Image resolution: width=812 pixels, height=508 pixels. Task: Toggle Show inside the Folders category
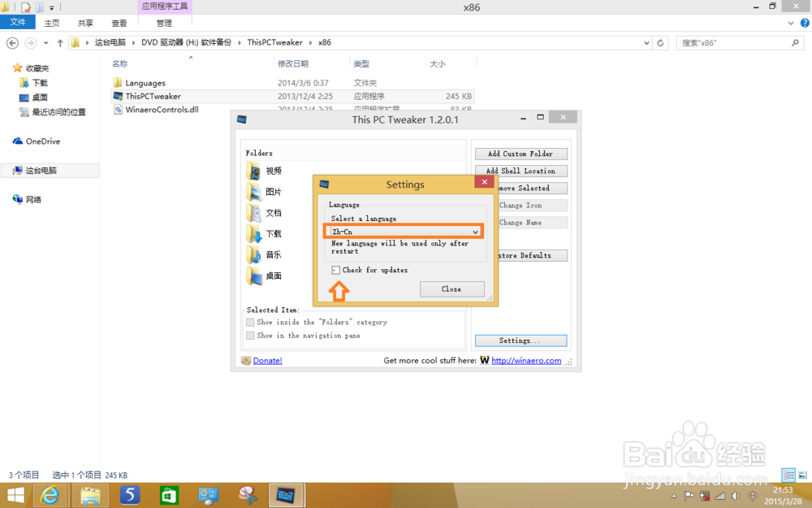pyautogui.click(x=251, y=321)
